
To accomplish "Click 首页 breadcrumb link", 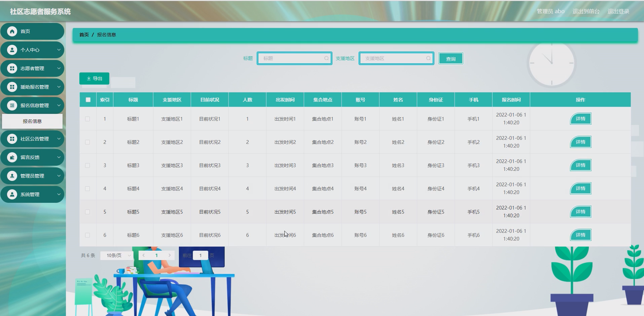I will 84,35.
